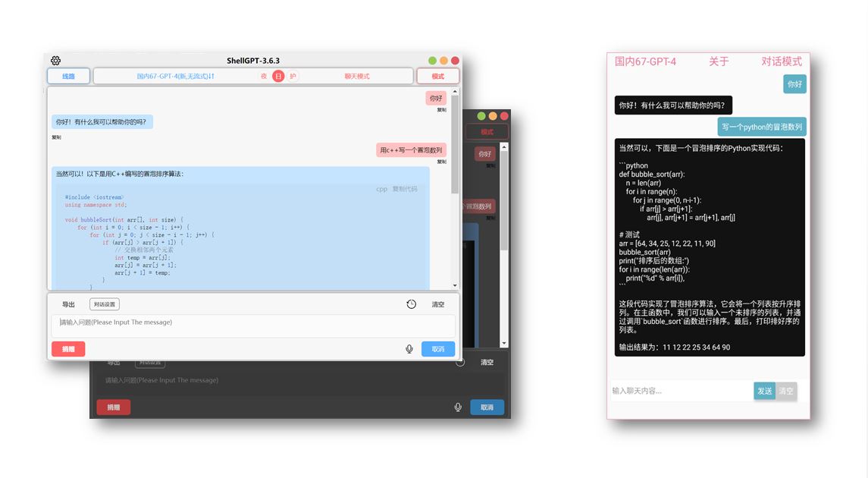868x478 pixels.
Task: Click 发送 to send in mobile app
Action: [x=764, y=391]
